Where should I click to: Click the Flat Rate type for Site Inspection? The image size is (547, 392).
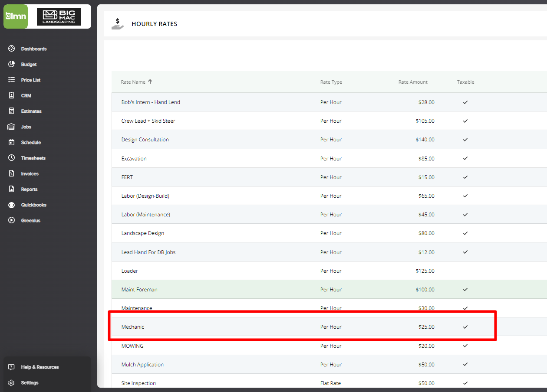pyautogui.click(x=330, y=383)
